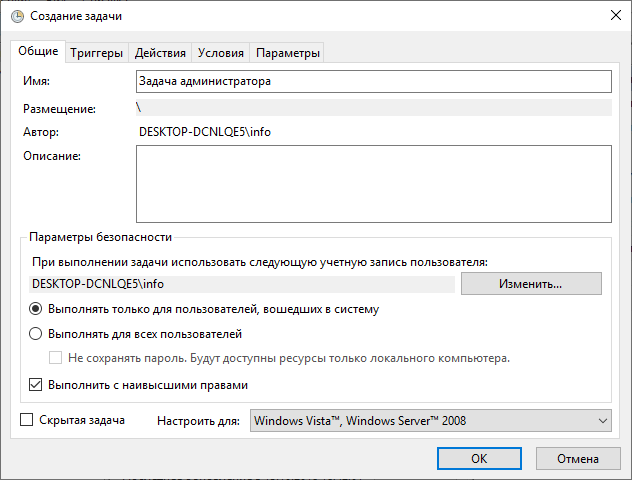632x480 pixels.
Task: Click the Имя text field
Action: (372, 82)
